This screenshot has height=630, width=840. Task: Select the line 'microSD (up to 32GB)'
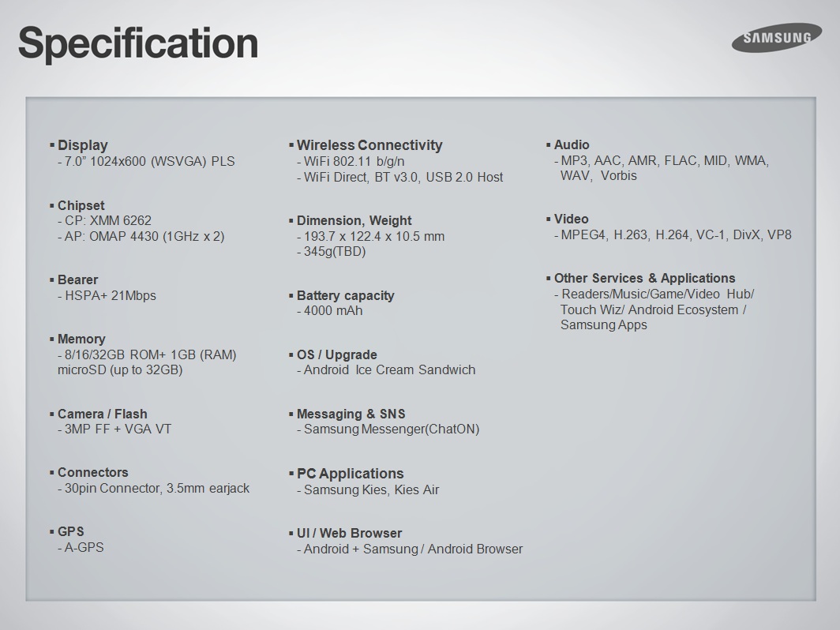click(x=120, y=370)
